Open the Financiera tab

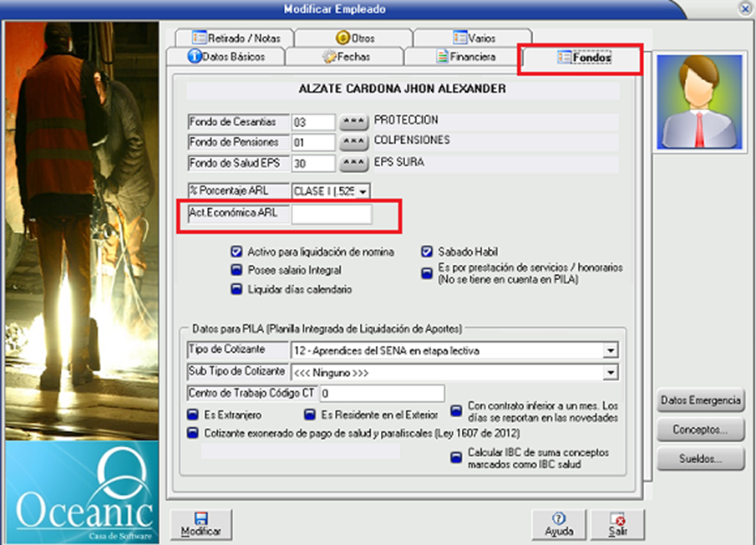465,57
